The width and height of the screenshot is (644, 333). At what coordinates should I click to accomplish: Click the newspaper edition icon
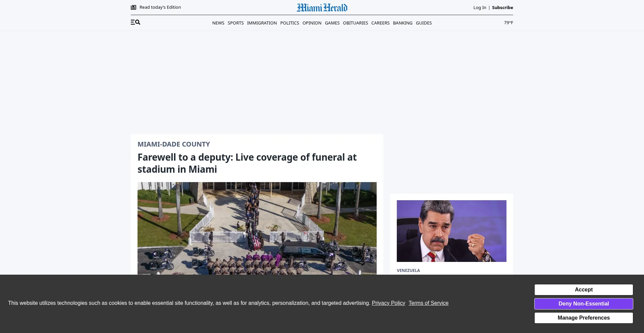(133, 7)
